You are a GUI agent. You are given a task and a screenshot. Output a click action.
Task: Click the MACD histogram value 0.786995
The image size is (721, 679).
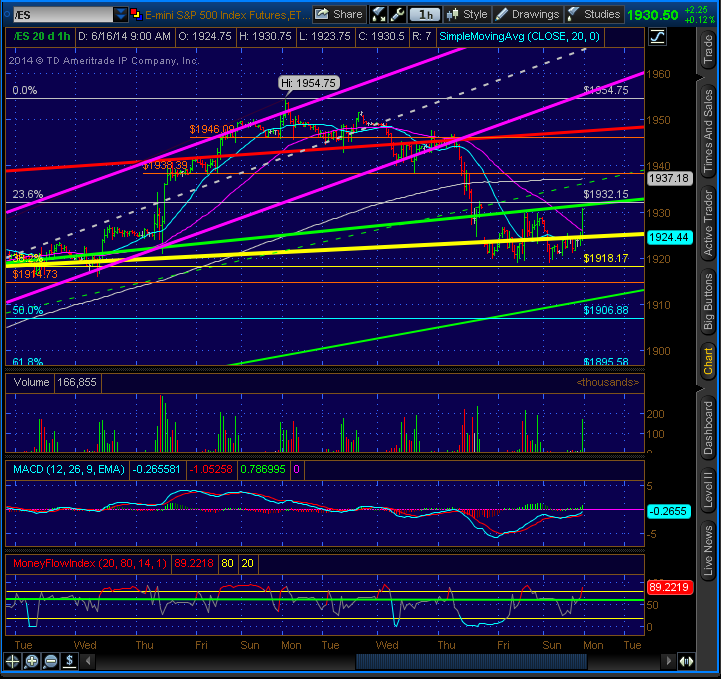263,469
